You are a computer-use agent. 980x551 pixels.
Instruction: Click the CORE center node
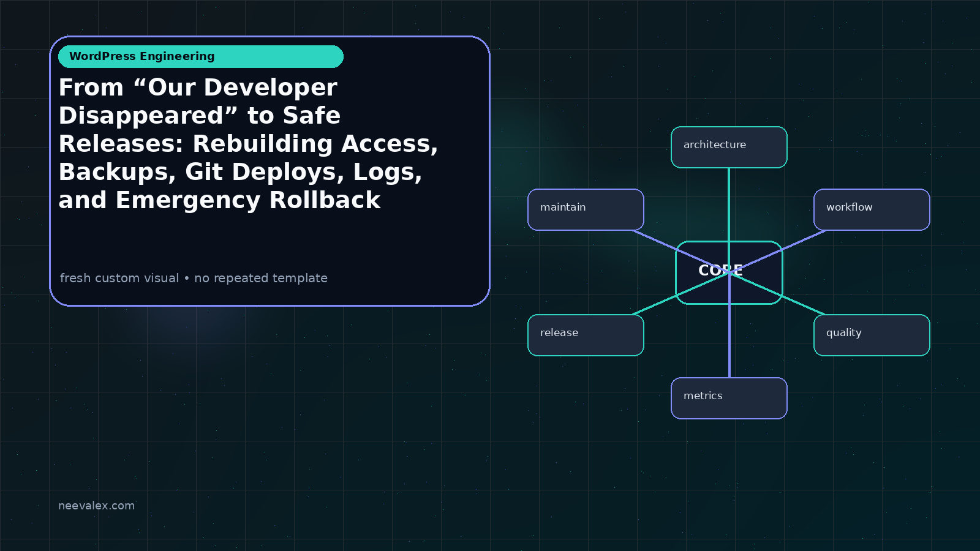[x=729, y=272]
